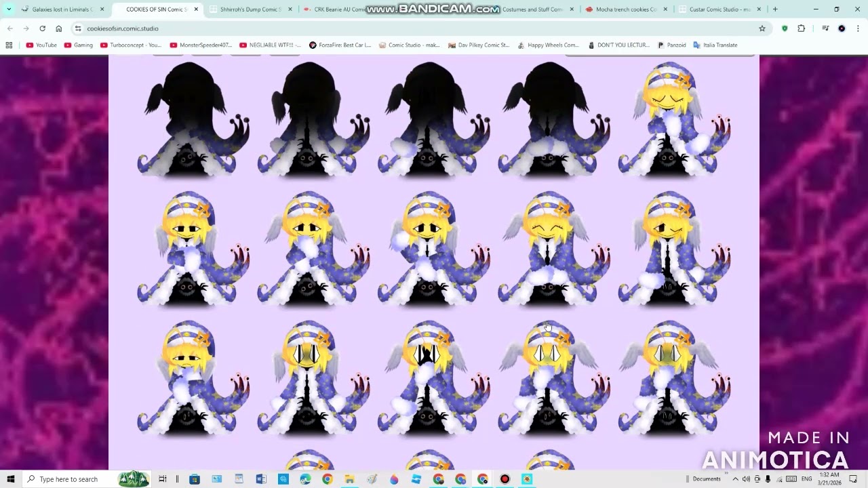Open Task View from the taskbar

[x=163, y=479]
